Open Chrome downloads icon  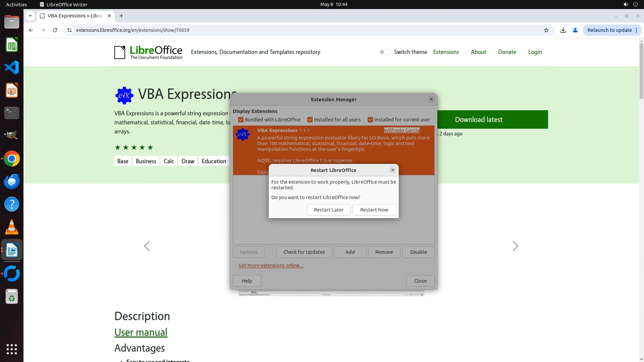pos(563,30)
